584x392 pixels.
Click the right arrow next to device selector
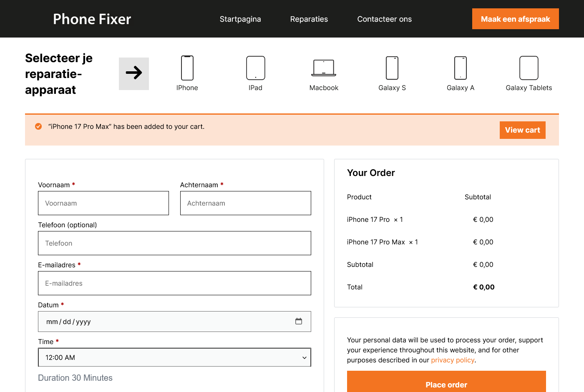coord(134,73)
